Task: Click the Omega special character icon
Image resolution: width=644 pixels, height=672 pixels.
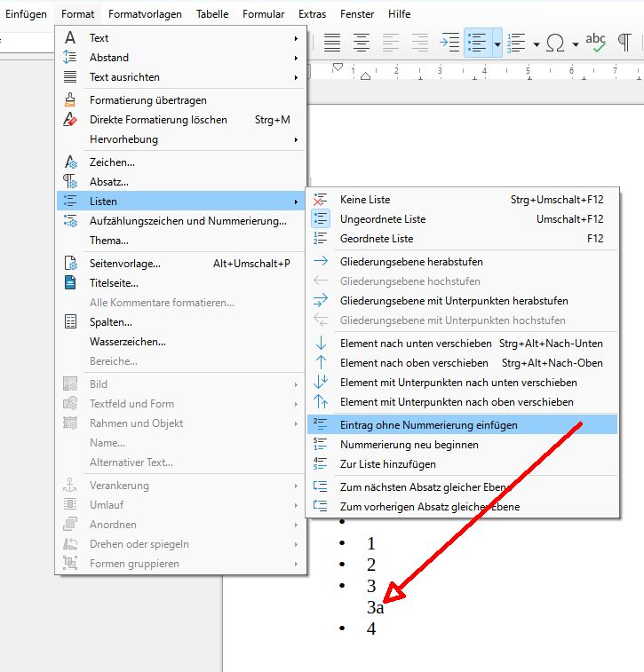Action: (x=557, y=42)
